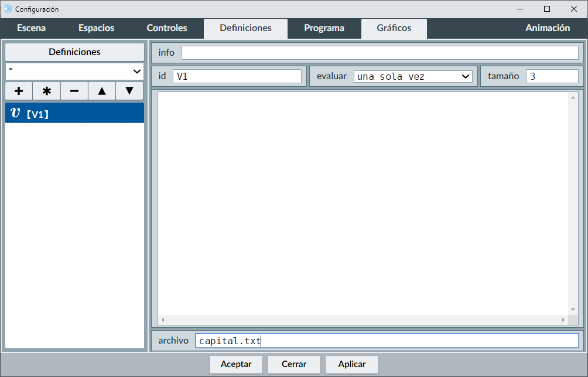The width and height of the screenshot is (588, 377).
Task: Move definition down with the down arrow
Action: click(129, 91)
